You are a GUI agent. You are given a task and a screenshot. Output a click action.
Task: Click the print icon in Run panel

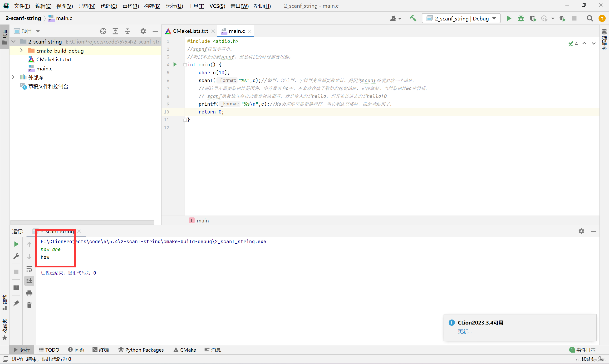click(29, 293)
